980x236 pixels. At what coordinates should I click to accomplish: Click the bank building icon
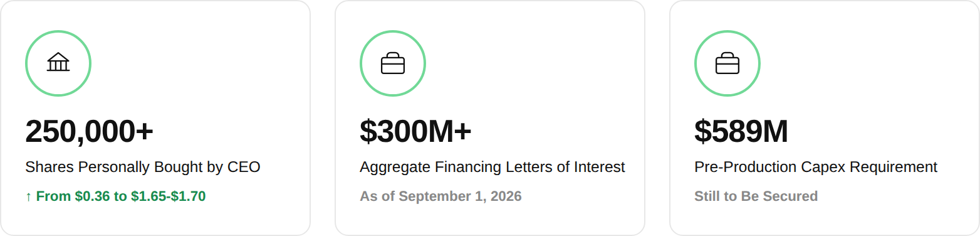(x=58, y=63)
